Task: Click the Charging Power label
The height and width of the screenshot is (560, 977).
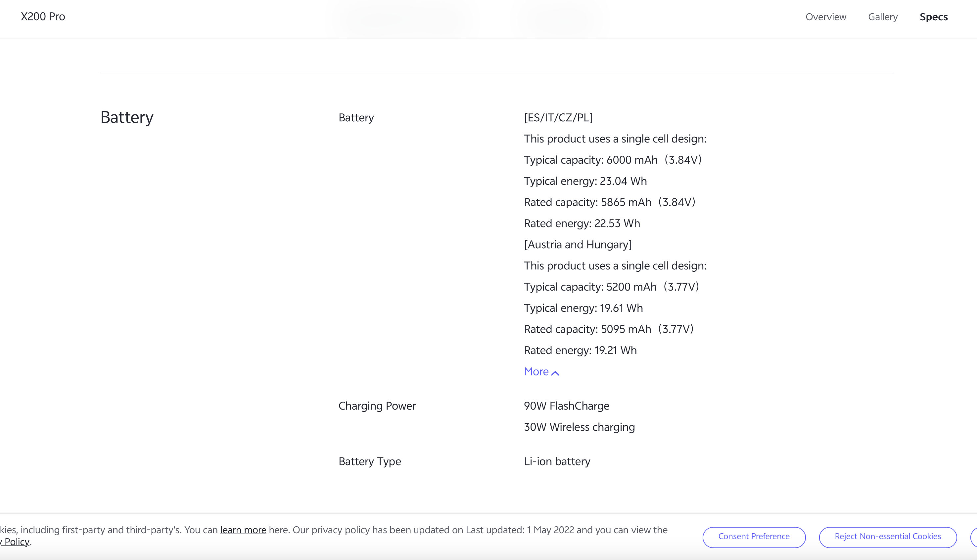Action: click(x=377, y=406)
